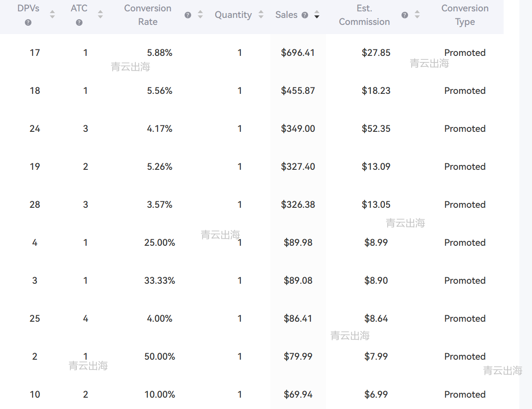The height and width of the screenshot is (409, 532).
Task: Click the $52.35 estimated commission cell
Action: pyautogui.click(x=376, y=129)
